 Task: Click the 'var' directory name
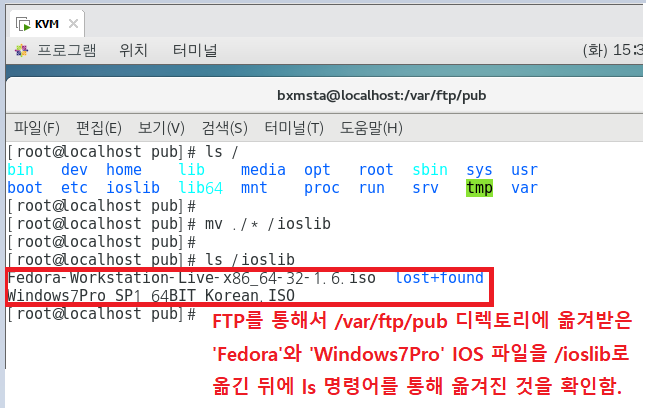[x=524, y=188]
